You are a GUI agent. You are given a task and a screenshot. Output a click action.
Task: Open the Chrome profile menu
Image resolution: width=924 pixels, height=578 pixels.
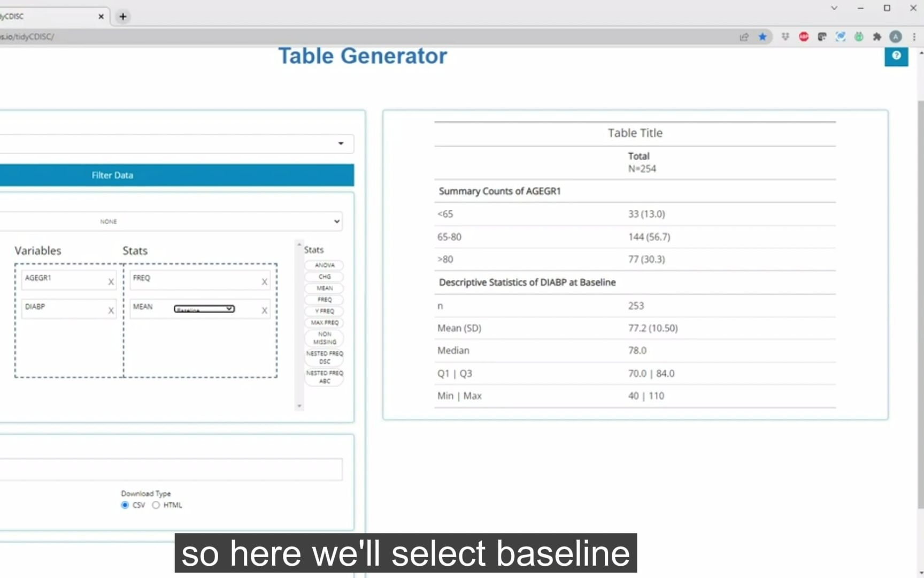pos(896,36)
